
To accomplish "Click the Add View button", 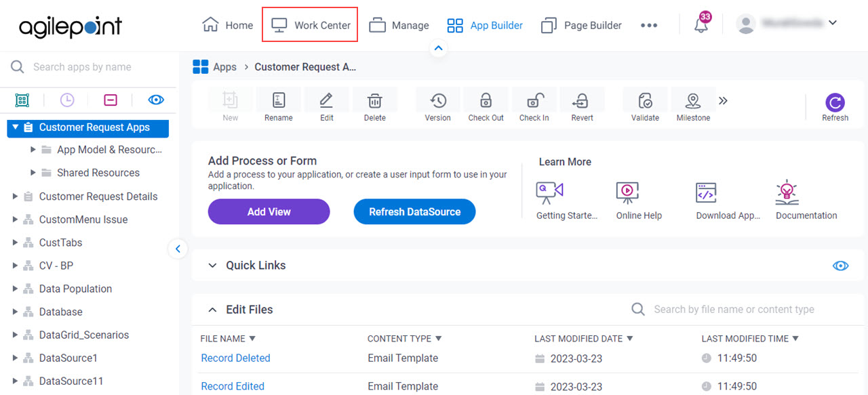I will 269,211.
